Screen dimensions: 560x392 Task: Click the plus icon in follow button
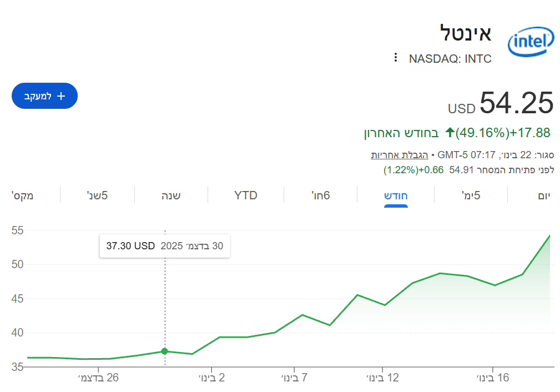pos(62,96)
